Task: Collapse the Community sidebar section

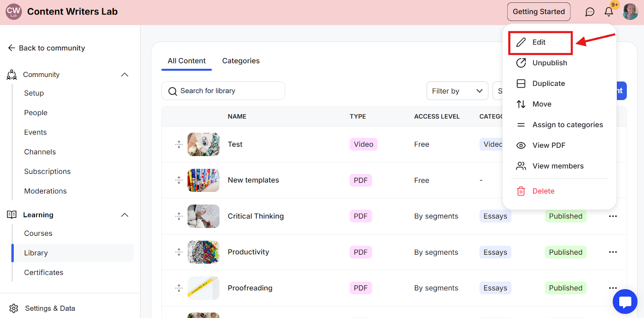Action: pyautogui.click(x=125, y=75)
